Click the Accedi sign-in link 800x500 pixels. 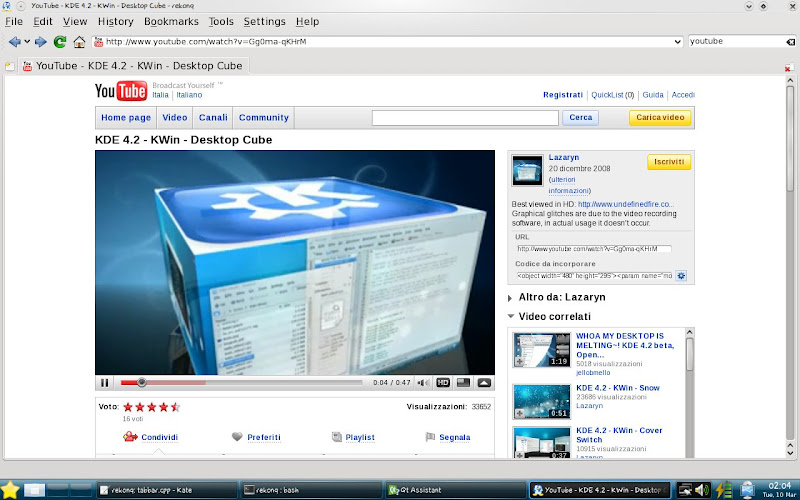tap(683, 95)
